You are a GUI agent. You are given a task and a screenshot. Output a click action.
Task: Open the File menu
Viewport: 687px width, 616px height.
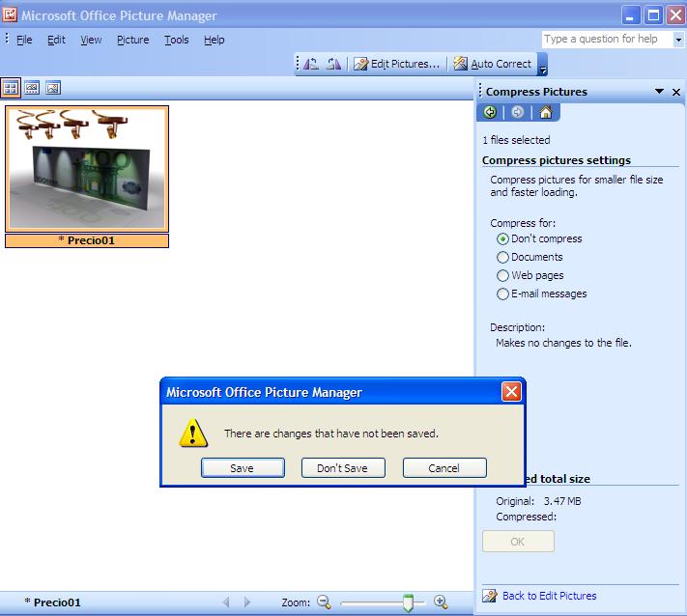tap(24, 40)
